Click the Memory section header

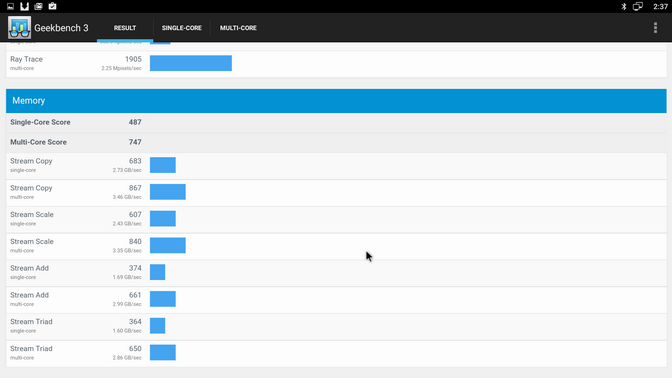[336, 101]
